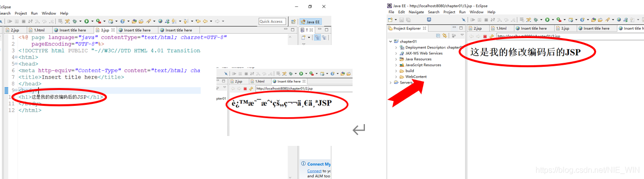Close the Project Explorer view tab

coord(425,28)
